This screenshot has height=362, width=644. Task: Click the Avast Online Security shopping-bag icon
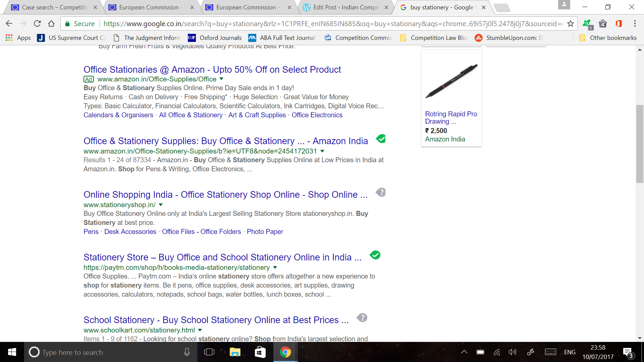pos(603,23)
